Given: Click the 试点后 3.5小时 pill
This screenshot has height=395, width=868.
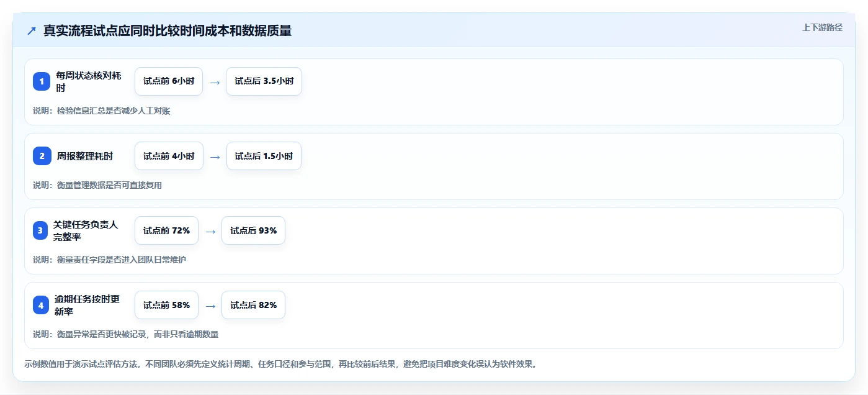Looking at the screenshot, I should pyautogui.click(x=264, y=81).
